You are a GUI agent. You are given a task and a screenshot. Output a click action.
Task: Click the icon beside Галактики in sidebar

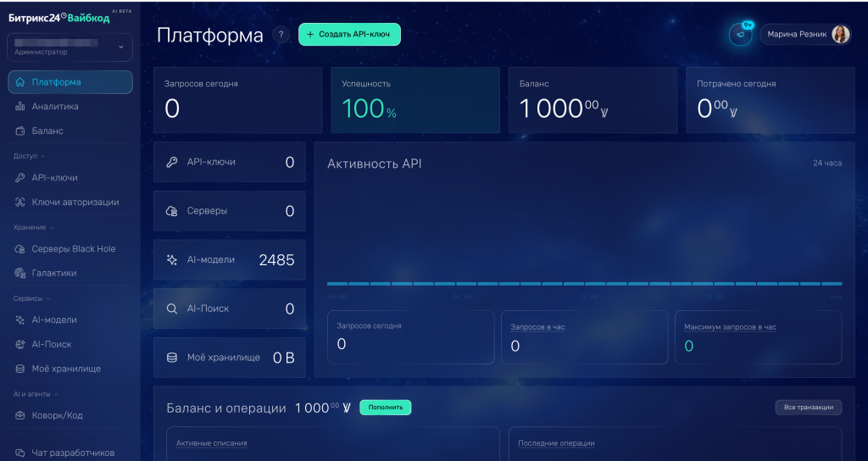[x=20, y=273]
